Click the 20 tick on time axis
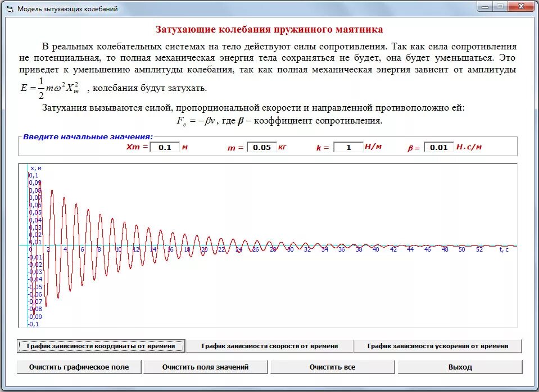539x392 pixels. (x=204, y=249)
